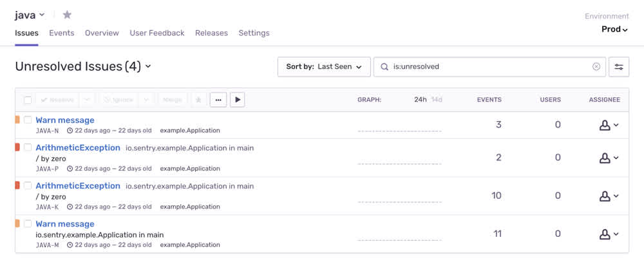The width and height of the screenshot is (644, 260).
Task: Clear the search query with X icon
Action: coord(596,66)
